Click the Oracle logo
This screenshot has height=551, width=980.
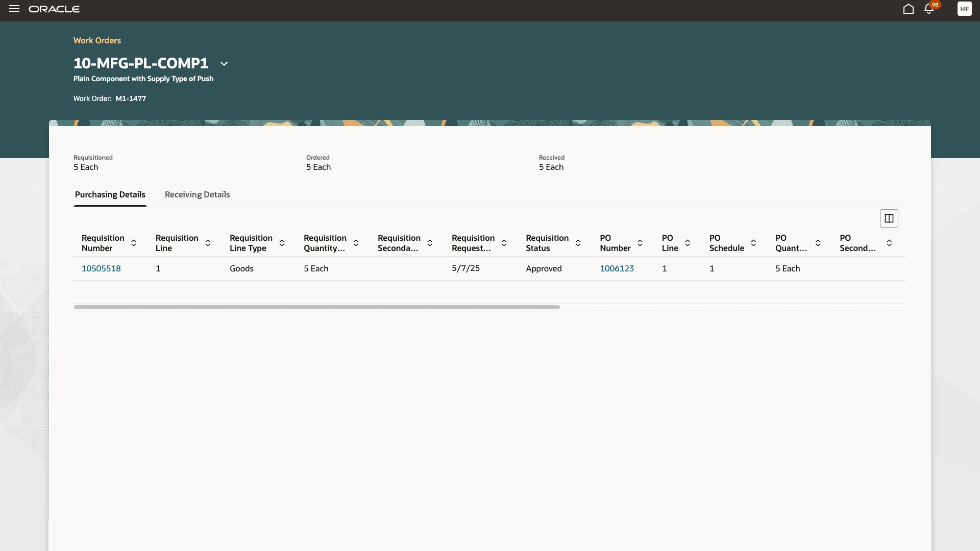[x=54, y=9]
